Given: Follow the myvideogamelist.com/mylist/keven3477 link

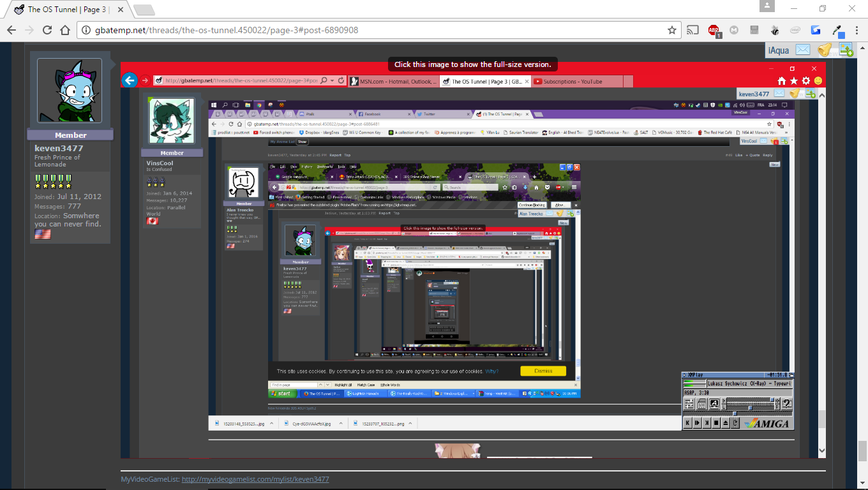Looking at the screenshot, I should 255,479.
